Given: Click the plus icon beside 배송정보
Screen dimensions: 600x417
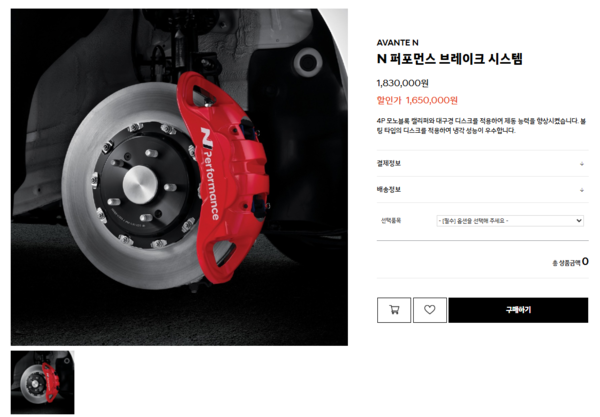Looking at the screenshot, I should coord(582,190).
